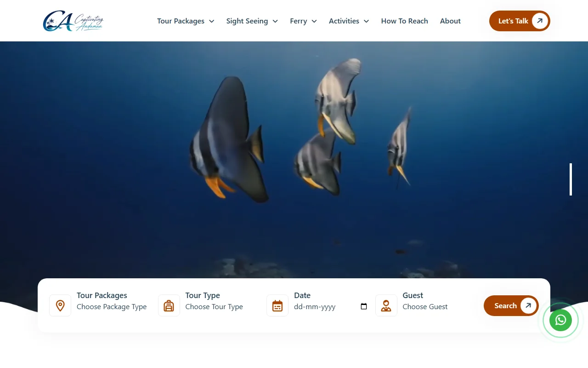Click the backpack icon beside Tour Type

169,305
